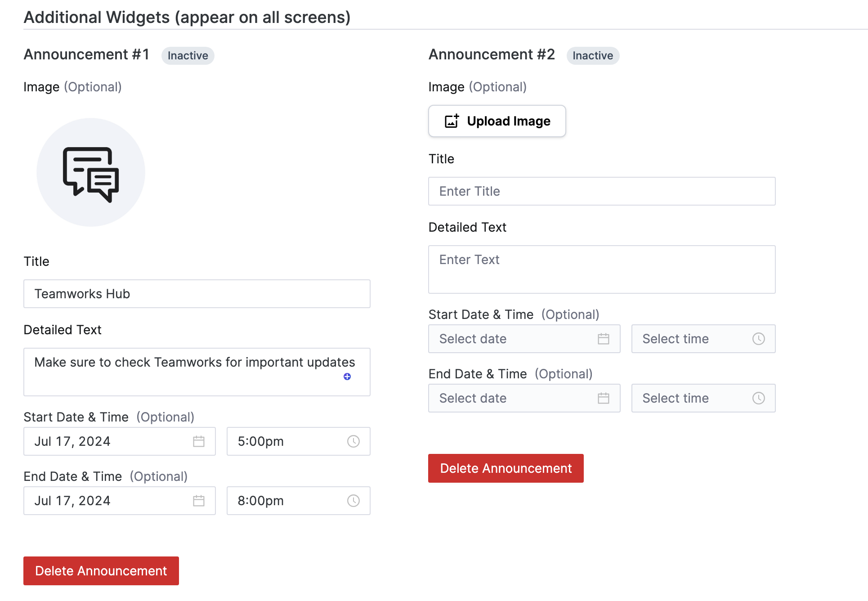This screenshot has width=868, height=601.
Task: Open the Jul 17, 2024 start date picker
Action: [108, 441]
